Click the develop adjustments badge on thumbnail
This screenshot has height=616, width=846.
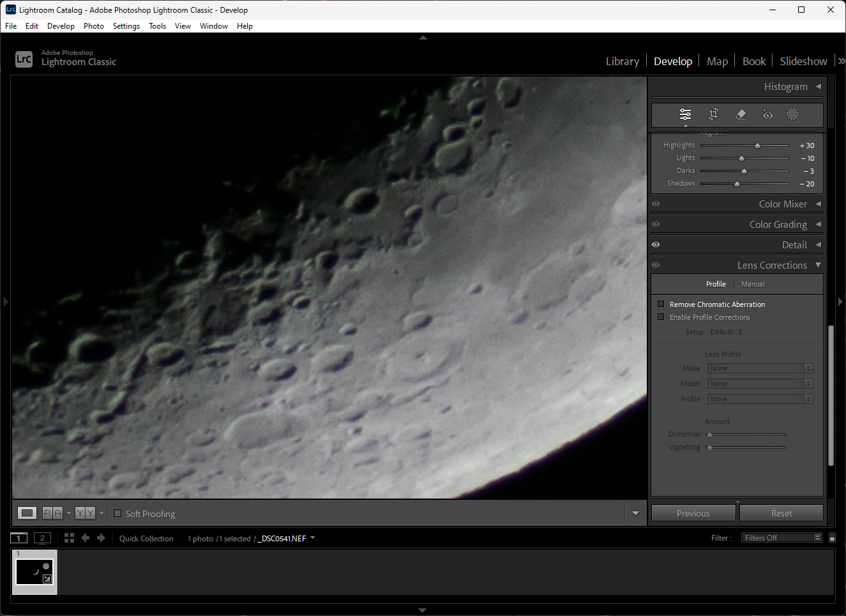(x=47, y=579)
